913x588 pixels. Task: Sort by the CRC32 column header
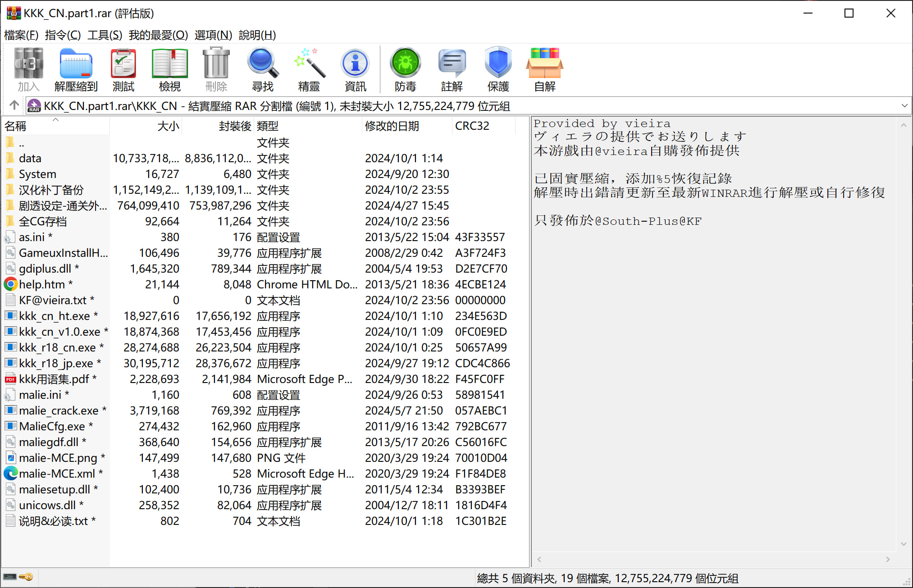(x=472, y=126)
